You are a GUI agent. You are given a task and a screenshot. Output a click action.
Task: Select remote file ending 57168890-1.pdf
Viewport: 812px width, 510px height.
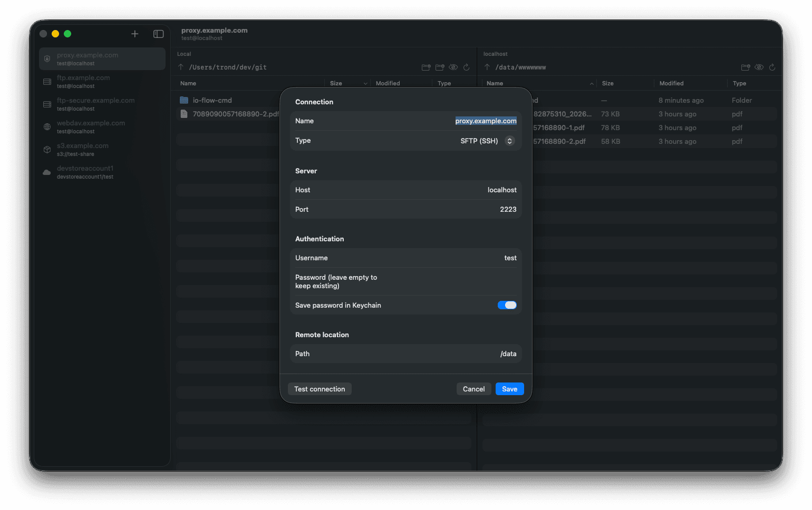click(559, 127)
